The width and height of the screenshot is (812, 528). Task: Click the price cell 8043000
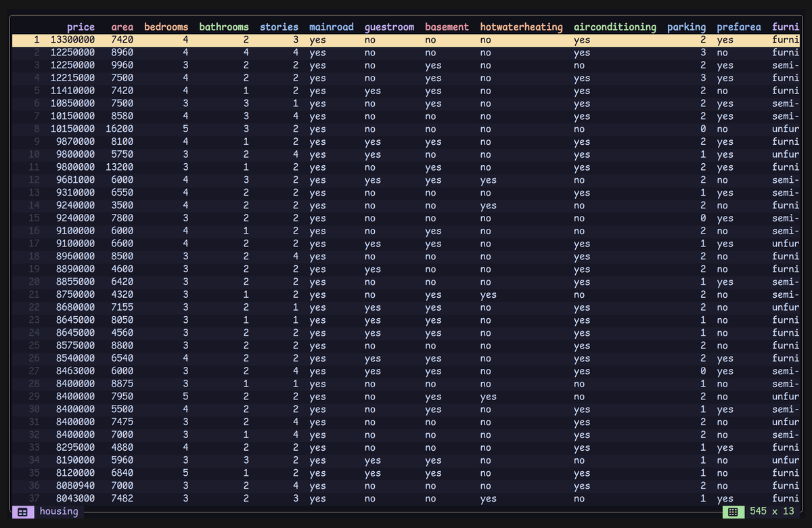coord(75,499)
